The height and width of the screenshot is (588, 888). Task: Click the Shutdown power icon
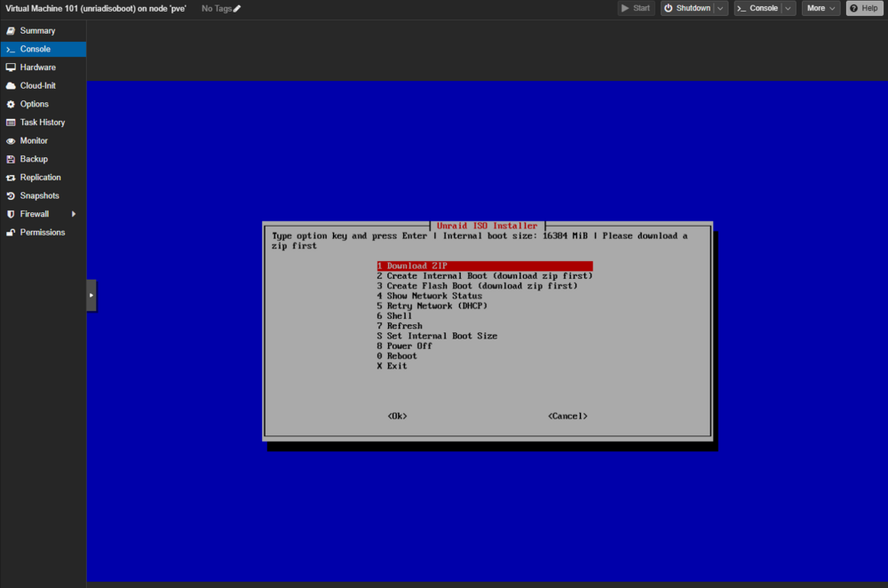(x=669, y=8)
